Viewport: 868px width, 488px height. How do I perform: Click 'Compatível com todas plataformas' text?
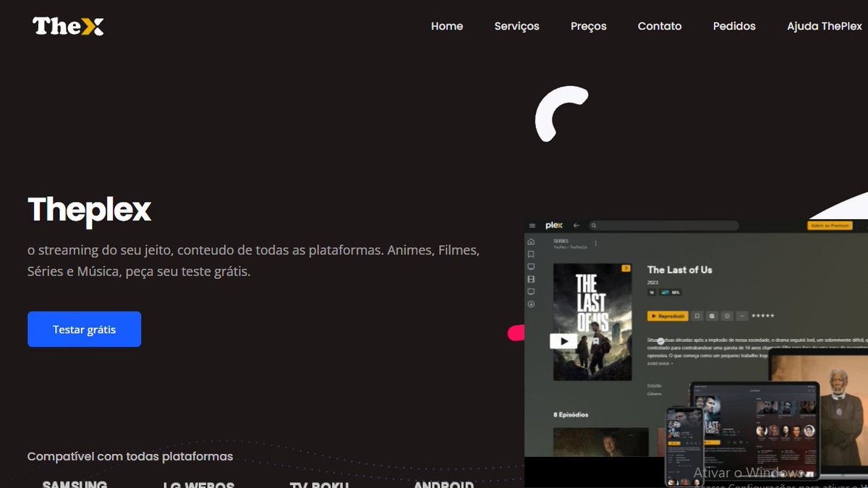coord(130,456)
